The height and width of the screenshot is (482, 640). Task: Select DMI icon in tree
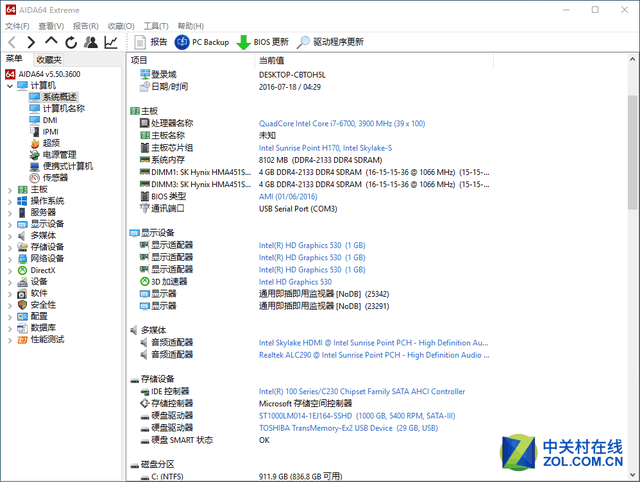(35, 120)
